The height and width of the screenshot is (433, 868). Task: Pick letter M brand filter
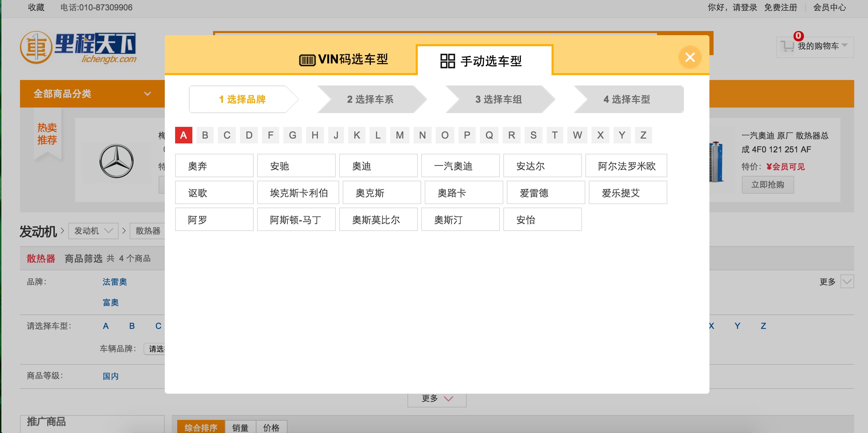[400, 135]
